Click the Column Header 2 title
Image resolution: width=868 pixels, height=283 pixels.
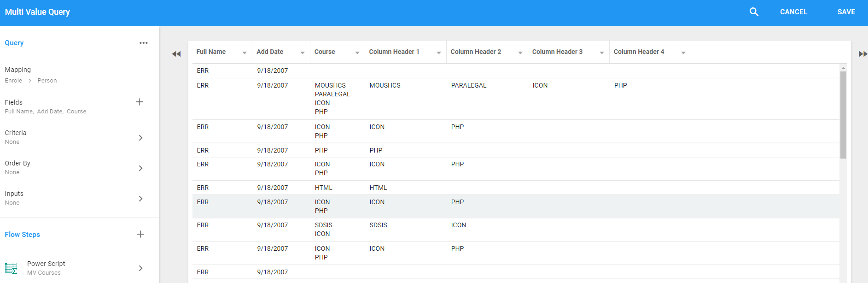pyautogui.click(x=476, y=52)
